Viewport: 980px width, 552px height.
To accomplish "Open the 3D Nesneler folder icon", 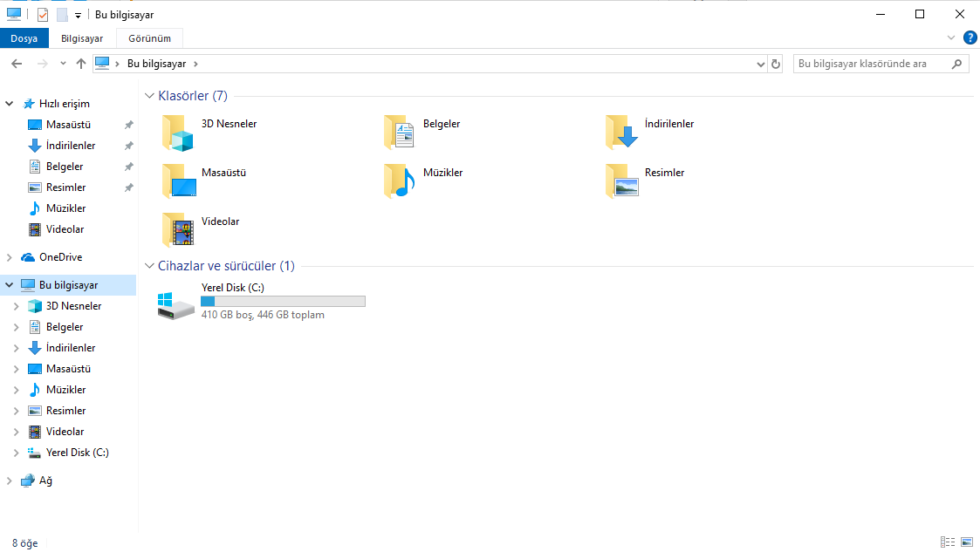I will (178, 133).
